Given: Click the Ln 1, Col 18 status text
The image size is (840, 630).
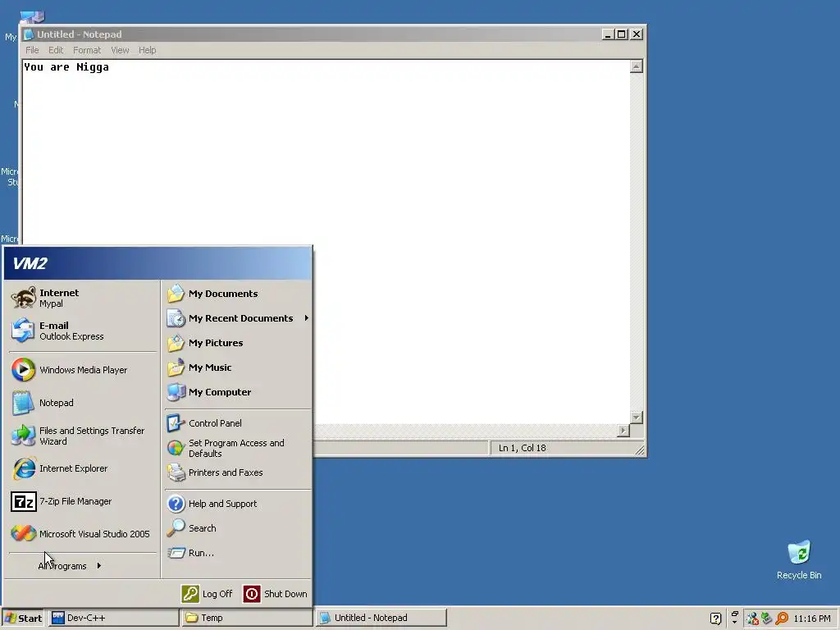Looking at the screenshot, I should pos(523,448).
